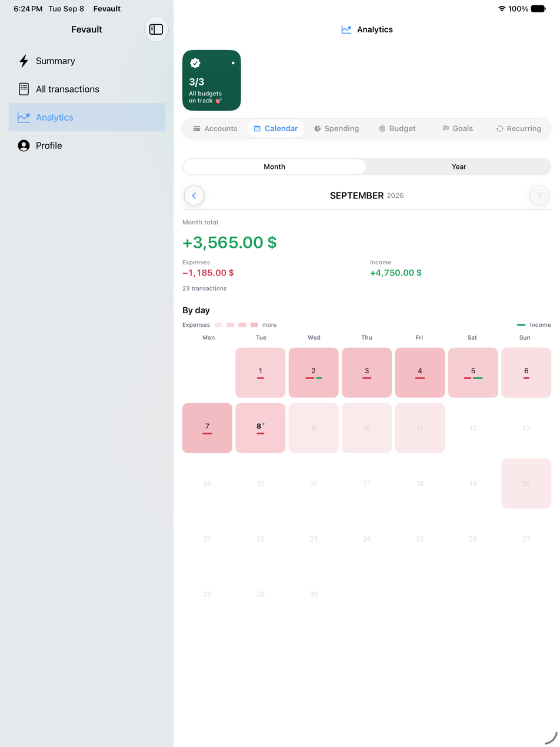Select September 2 day cell
The width and height of the screenshot is (560, 747).
click(x=314, y=373)
